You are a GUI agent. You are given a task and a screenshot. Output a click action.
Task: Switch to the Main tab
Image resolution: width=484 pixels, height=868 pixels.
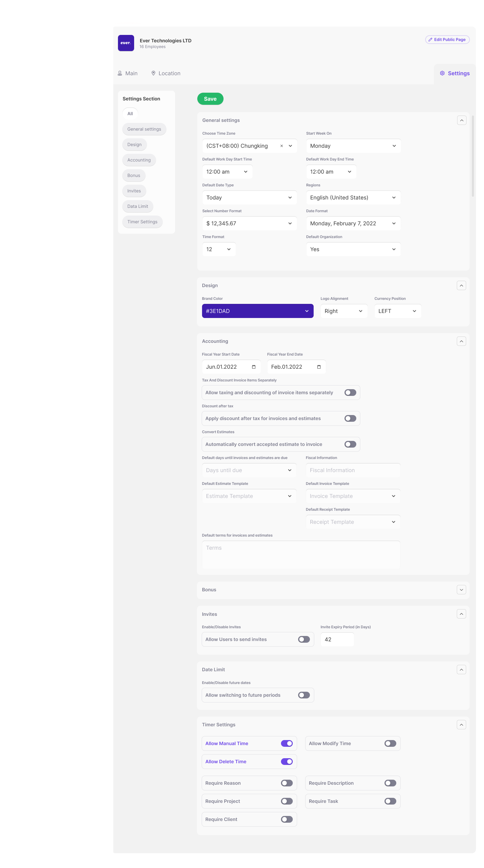coord(127,74)
